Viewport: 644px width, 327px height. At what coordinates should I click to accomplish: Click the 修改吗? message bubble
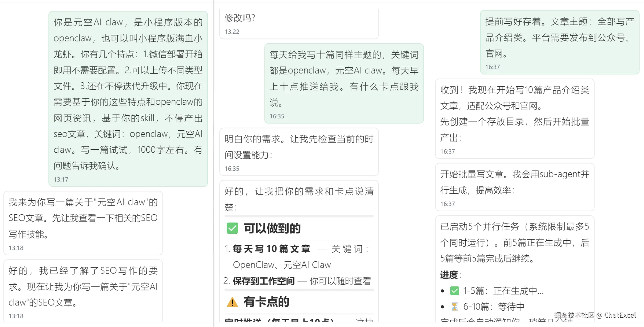tap(299, 24)
